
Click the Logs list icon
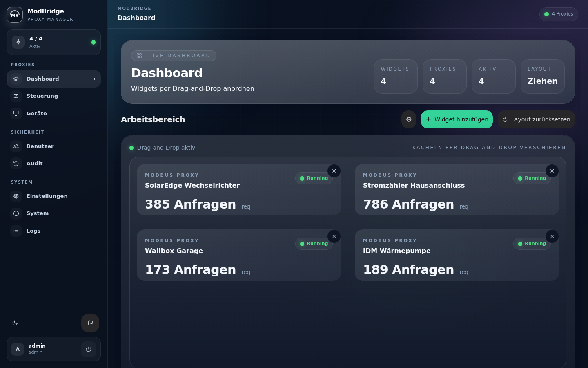coord(16,231)
